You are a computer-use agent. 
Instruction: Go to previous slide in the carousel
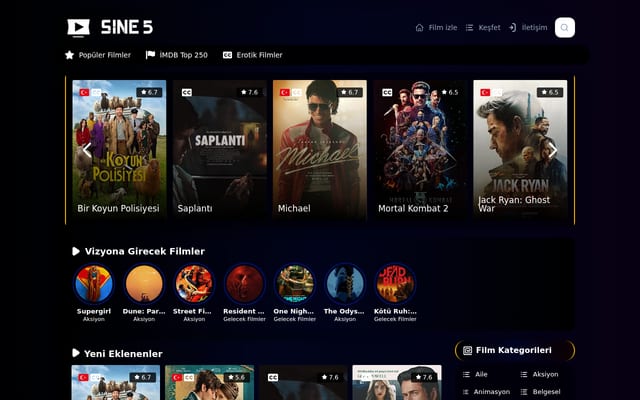(87, 150)
